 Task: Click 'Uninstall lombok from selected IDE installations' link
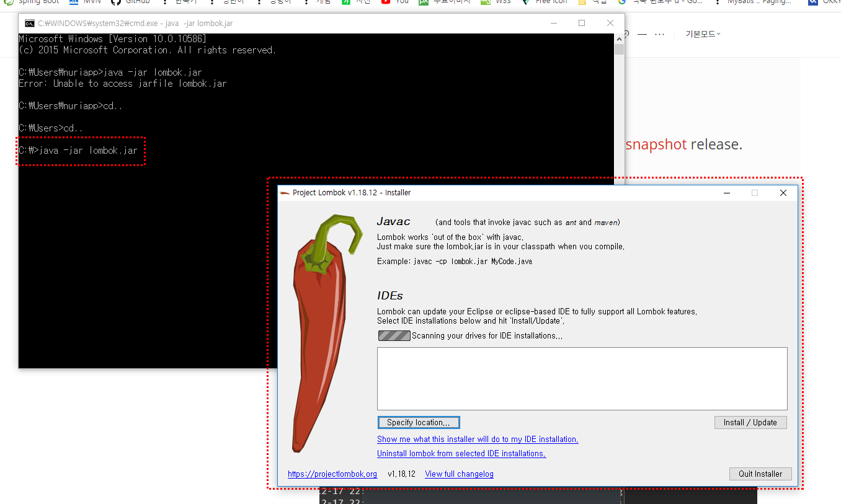pyautogui.click(x=461, y=453)
